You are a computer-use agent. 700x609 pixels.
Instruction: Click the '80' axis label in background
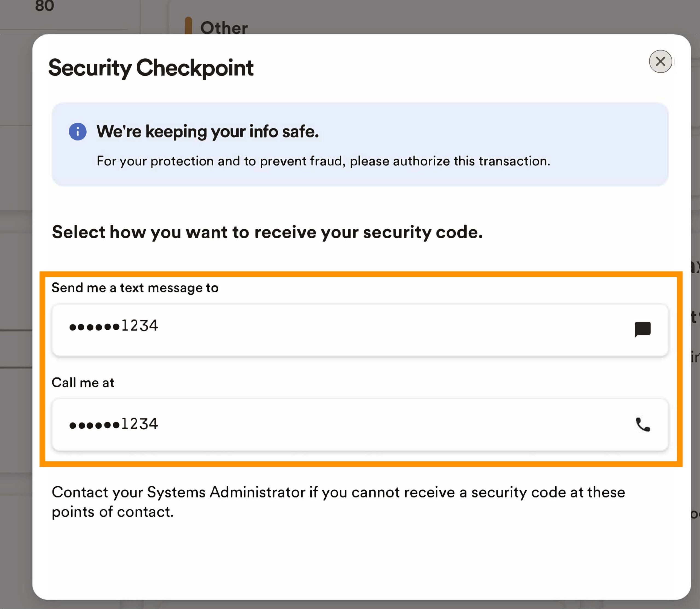click(45, 6)
